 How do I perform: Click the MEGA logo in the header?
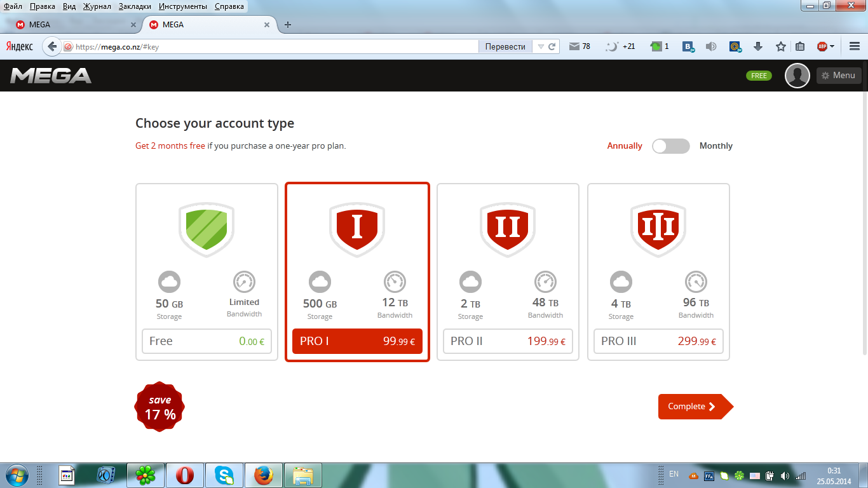point(51,76)
